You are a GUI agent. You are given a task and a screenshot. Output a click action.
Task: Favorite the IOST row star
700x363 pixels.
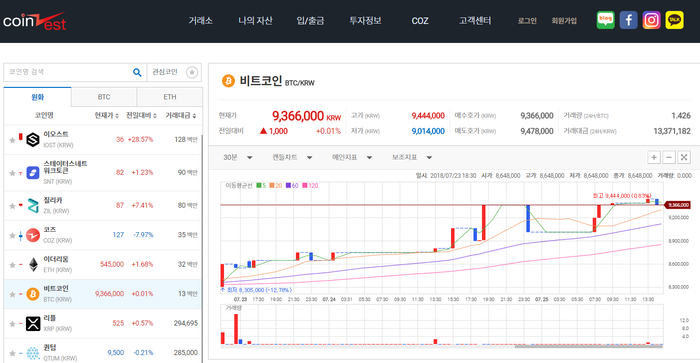tap(12, 140)
